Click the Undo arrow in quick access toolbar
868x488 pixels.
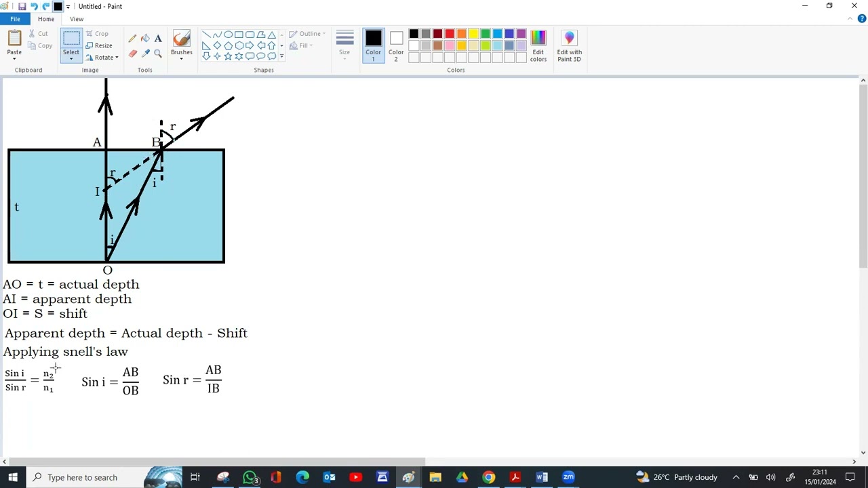(x=34, y=6)
